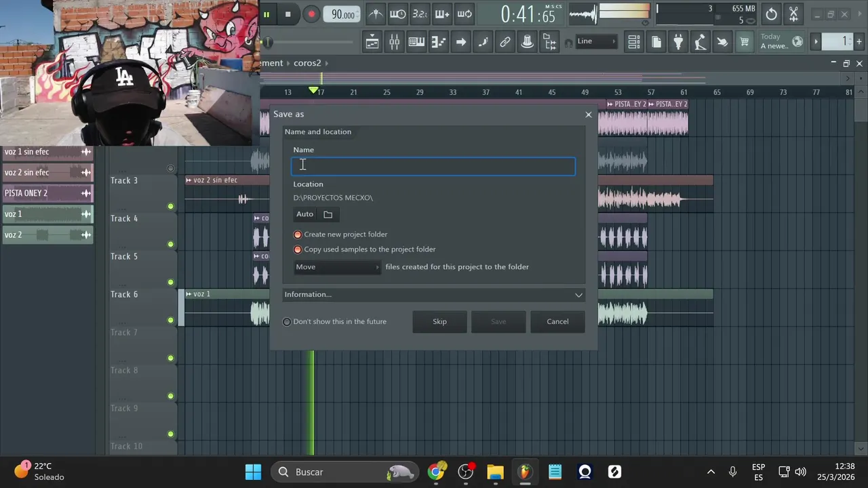Viewport: 868px width, 488px height.
Task: Click the magnet snap icon
Action: 568,43
